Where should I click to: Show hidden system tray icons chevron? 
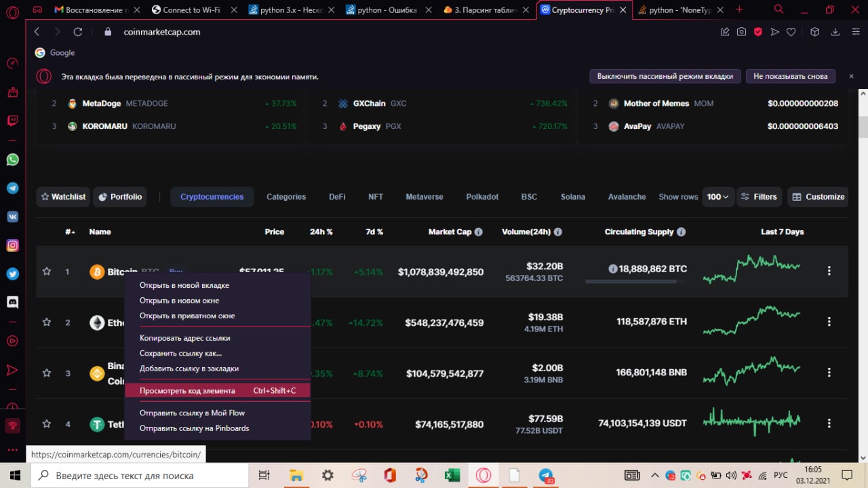click(654, 475)
